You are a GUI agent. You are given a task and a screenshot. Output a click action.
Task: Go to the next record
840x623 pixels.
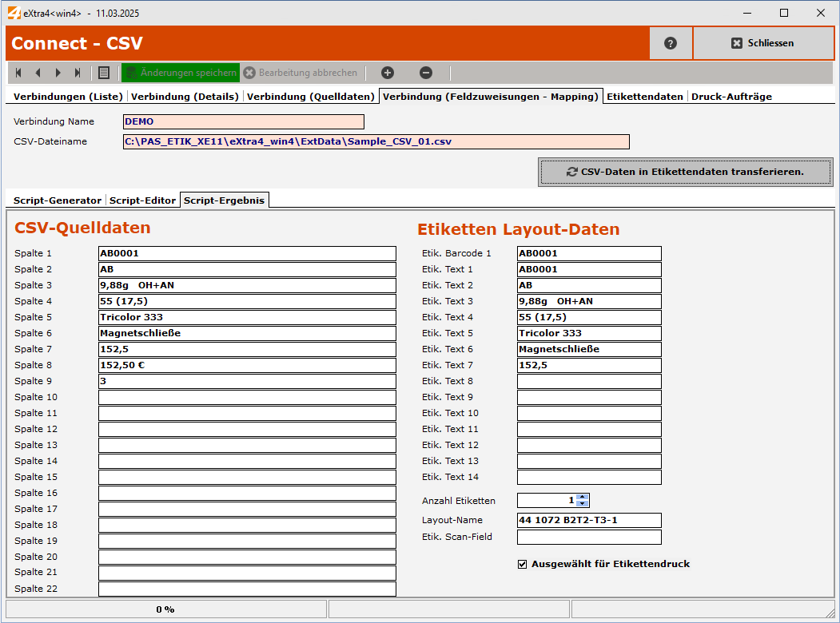coord(58,73)
